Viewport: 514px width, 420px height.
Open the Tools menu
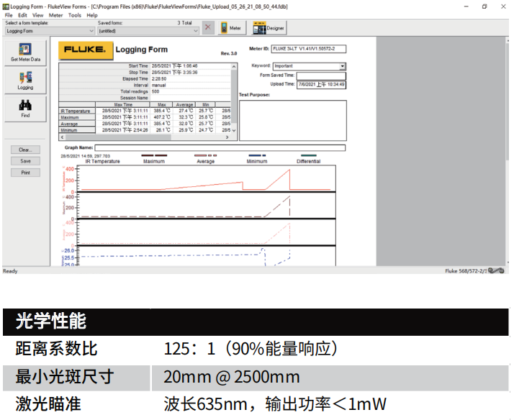pos(75,15)
